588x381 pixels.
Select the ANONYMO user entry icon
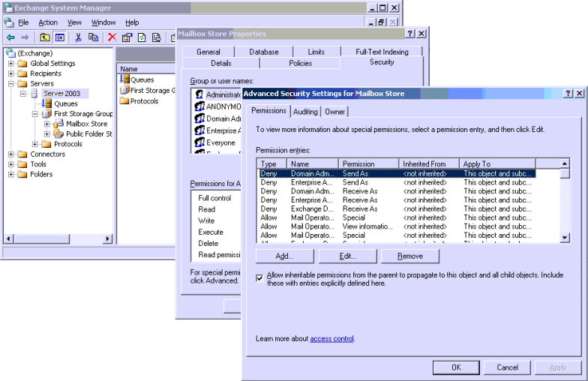(x=199, y=106)
